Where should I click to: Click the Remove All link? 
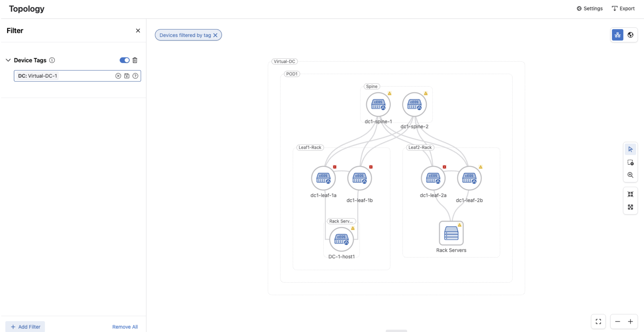coord(125,327)
